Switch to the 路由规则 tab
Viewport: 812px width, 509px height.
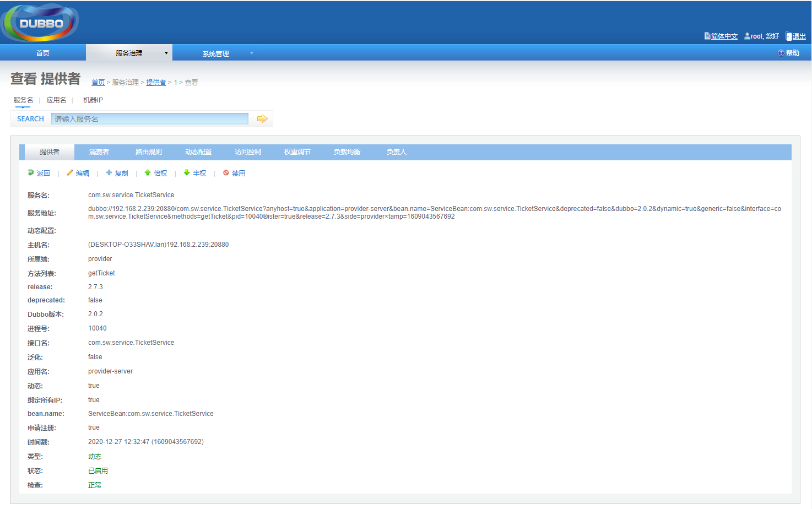pyautogui.click(x=149, y=152)
